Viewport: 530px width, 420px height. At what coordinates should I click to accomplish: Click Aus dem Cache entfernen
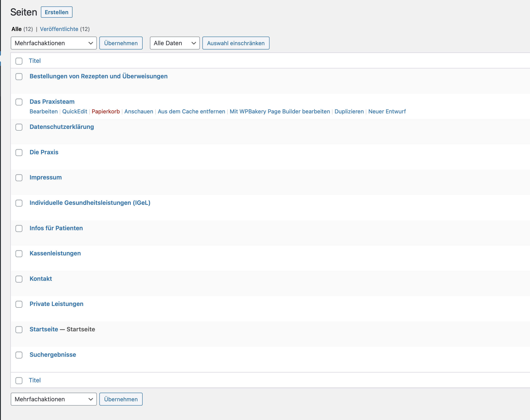[191, 111]
